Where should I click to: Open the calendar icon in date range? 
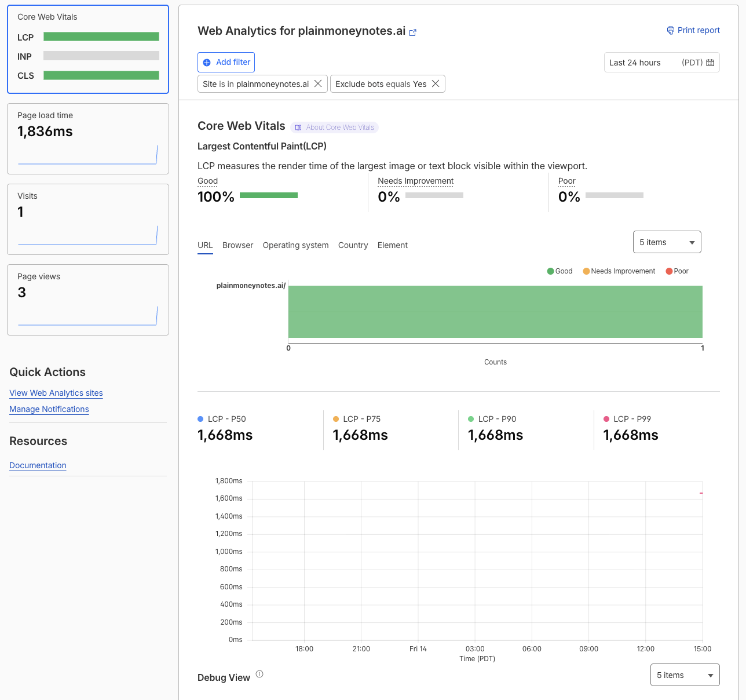(710, 63)
